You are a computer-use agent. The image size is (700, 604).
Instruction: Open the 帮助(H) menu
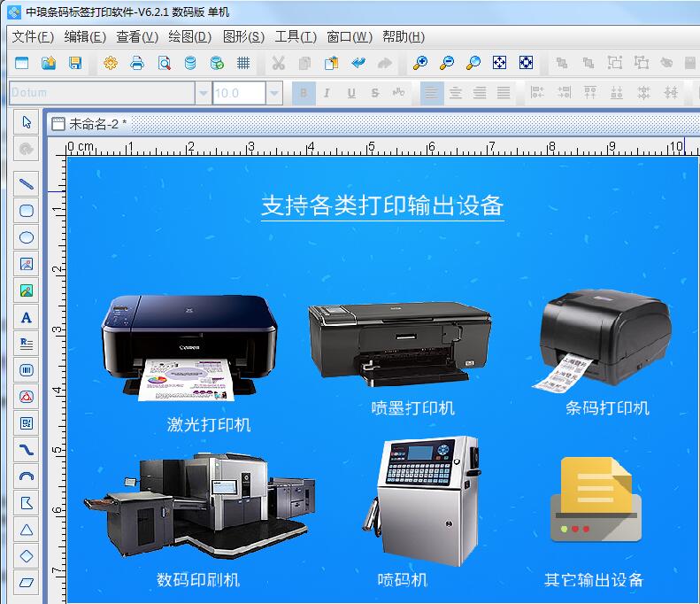point(404,36)
